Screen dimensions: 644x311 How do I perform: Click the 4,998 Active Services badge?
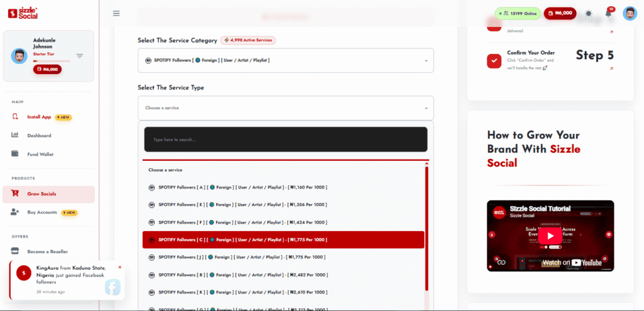248,40
